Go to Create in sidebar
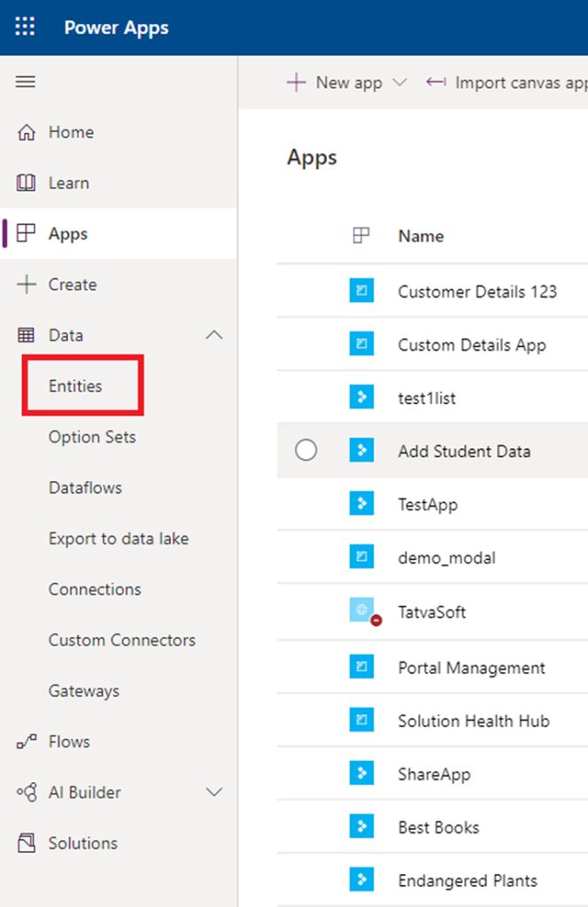The image size is (588, 907). click(73, 284)
